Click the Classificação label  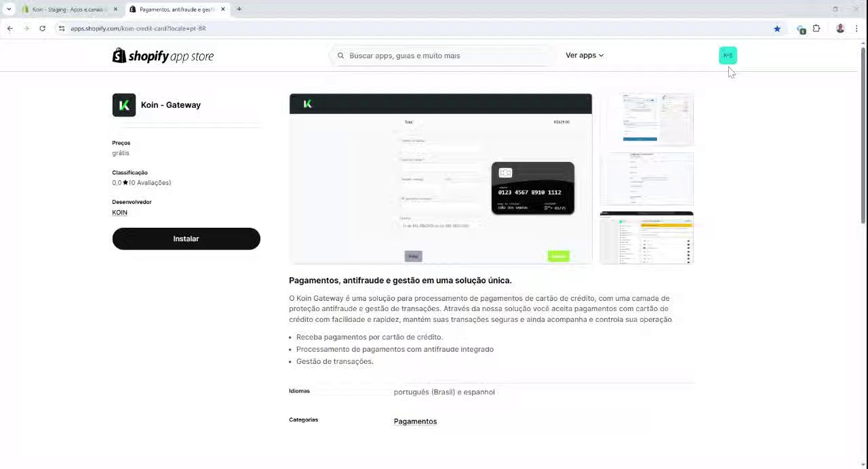[x=130, y=173]
